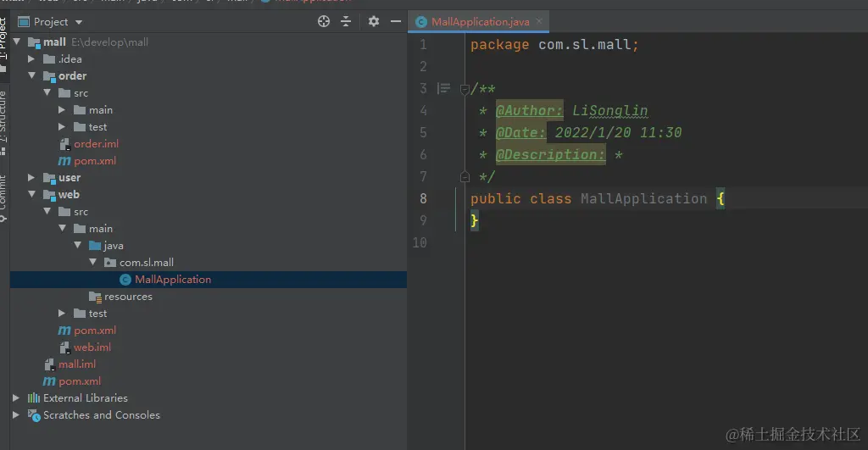This screenshot has height=450, width=868.
Task: Collapse the mall root project node
Action: [x=17, y=42]
